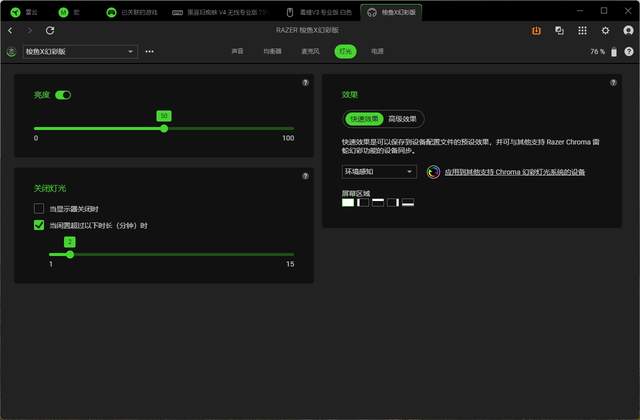
Task: Select the 高级效果 advanced effects option
Action: [402, 119]
